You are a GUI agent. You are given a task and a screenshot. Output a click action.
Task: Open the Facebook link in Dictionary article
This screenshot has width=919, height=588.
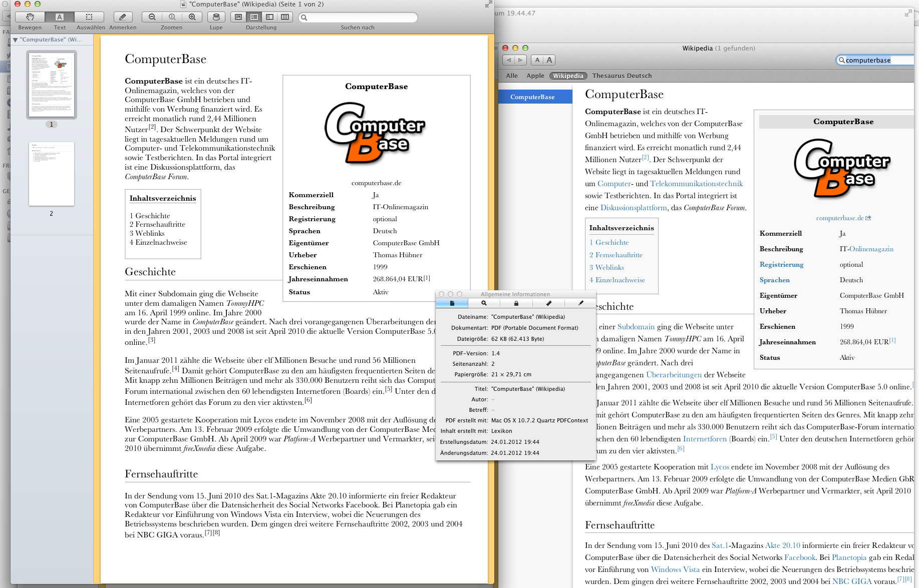(x=800, y=557)
